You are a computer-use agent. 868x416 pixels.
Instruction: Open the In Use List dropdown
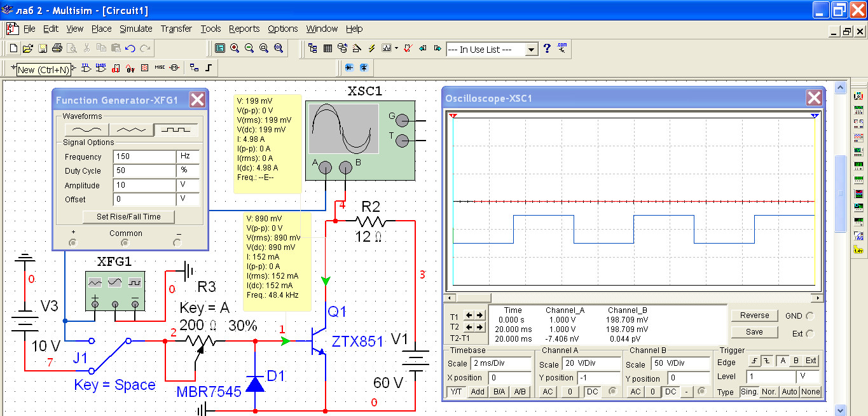(x=531, y=49)
